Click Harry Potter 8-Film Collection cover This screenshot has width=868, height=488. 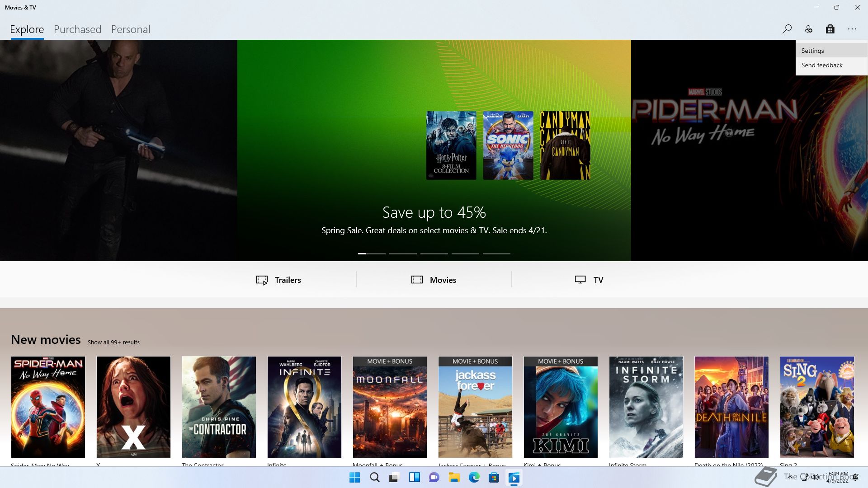pyautogui.click(x=451, y=145)
